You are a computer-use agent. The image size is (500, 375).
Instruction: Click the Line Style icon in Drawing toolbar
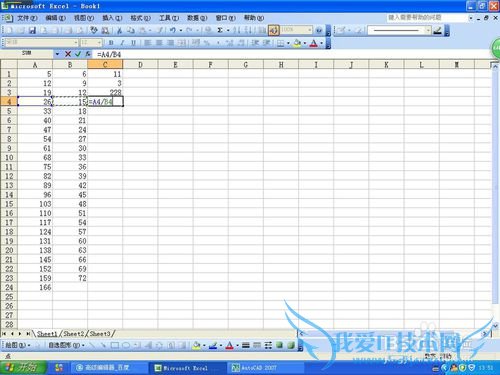tap(246, 345)
